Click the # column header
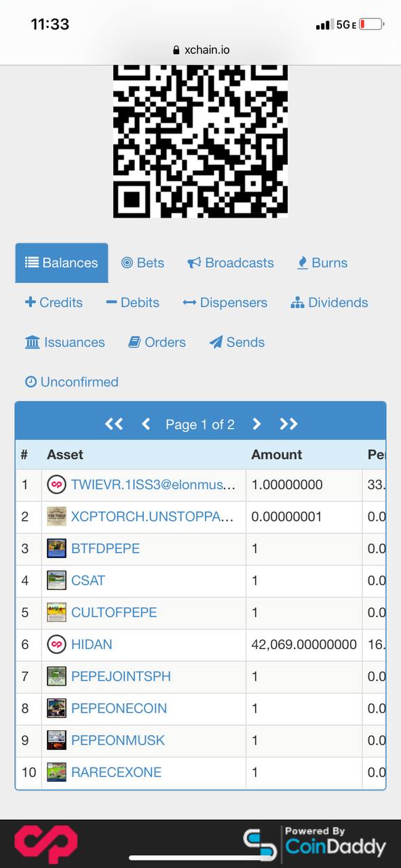This screenshot has width=401, height=868. 24,454
